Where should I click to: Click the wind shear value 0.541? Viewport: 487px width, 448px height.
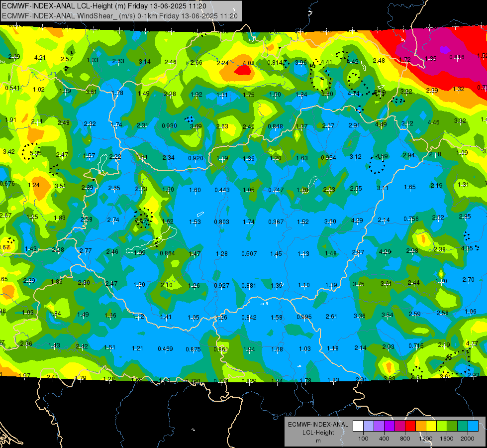pyautogui.click(x=12, y=88)
